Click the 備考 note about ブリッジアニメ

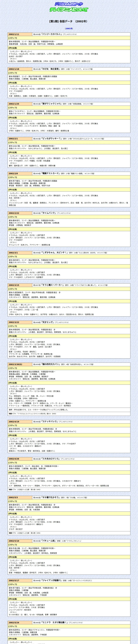[x=69, y=410]
